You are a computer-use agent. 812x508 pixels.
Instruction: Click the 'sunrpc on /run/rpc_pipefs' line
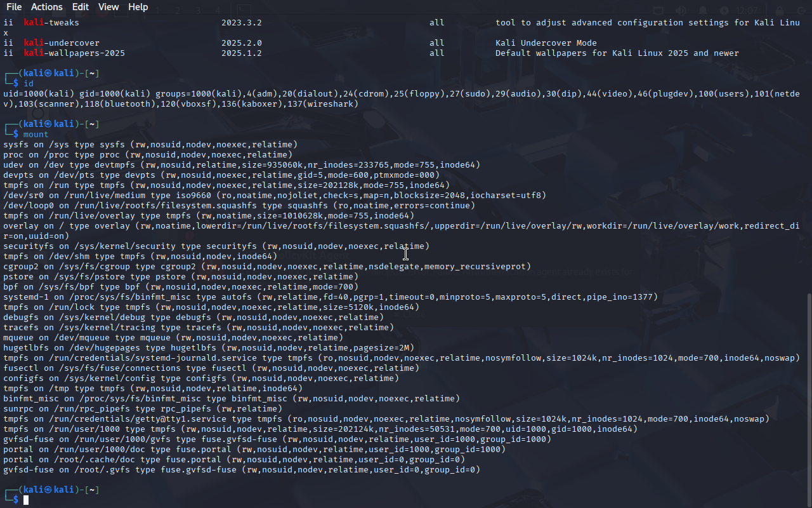point(143,409)
